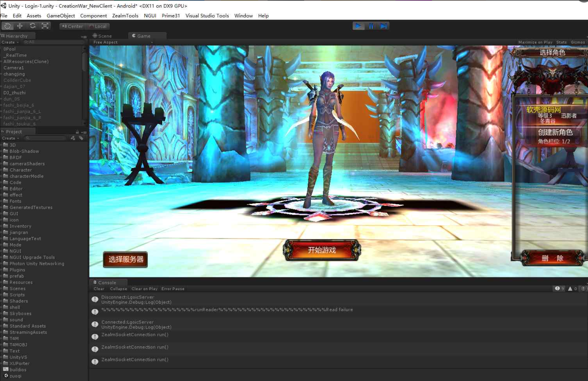Open the GameObject menu
Image resolution: width=588 pixels, height=381 pixels.
click(x=61, y=16)
